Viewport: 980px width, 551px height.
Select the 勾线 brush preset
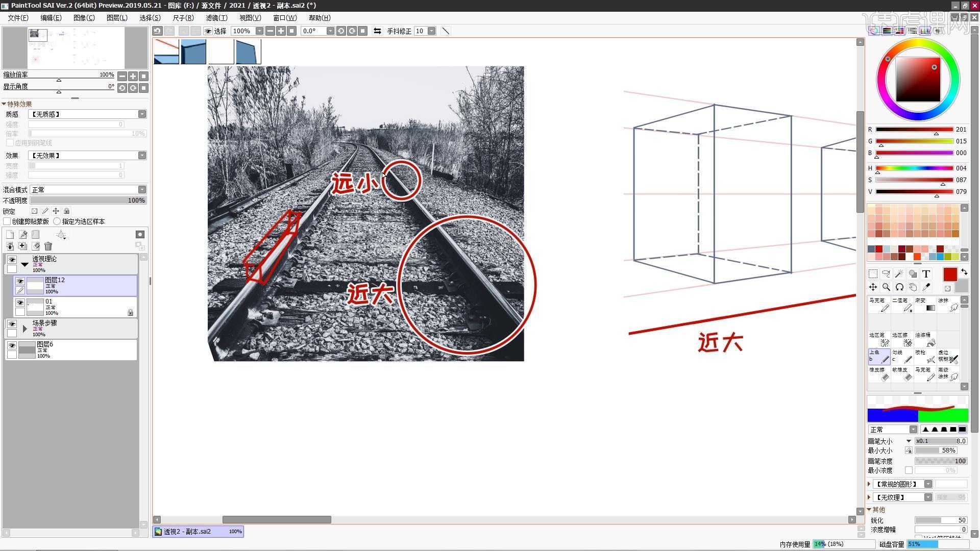[902, 356]
